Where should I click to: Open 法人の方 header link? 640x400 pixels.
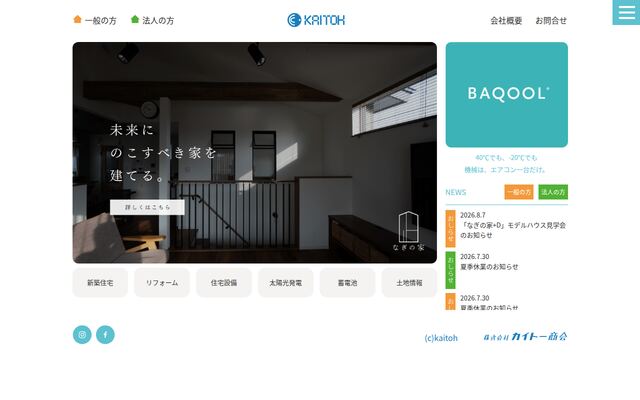tap(158, 20)
